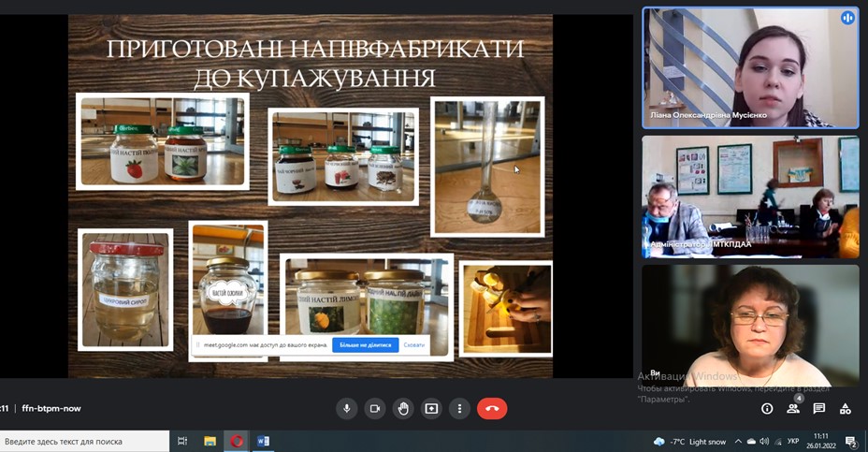Open the volume control in tray
Viewport: 868px width, 452px height.
coord(764,442)
